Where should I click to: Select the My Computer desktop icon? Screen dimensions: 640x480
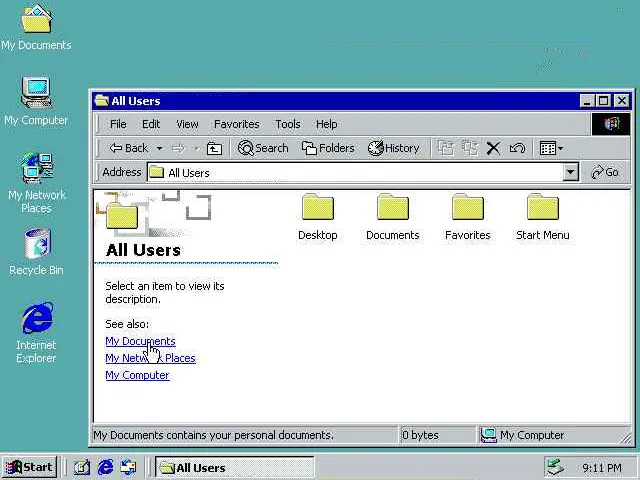[36, 101]
